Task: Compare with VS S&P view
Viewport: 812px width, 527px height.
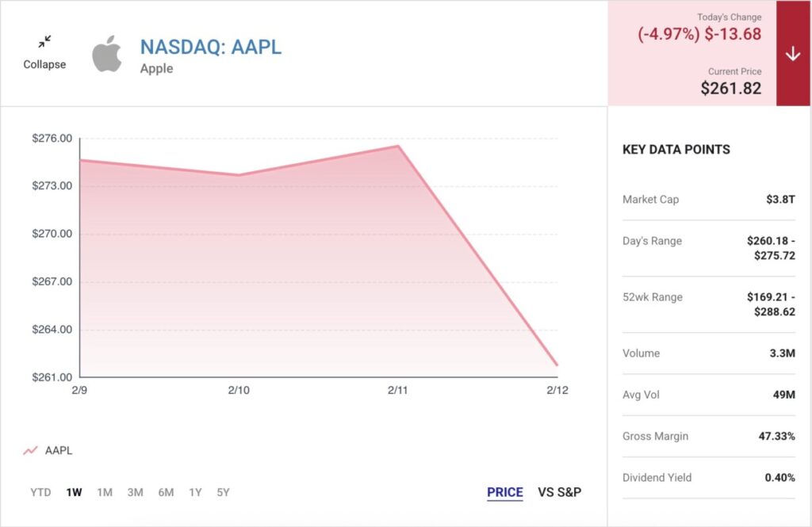Action: (560, 492)
